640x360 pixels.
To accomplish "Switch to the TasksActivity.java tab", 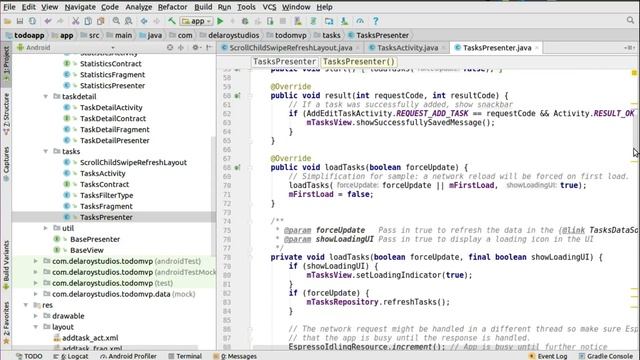I will point(407,48).
